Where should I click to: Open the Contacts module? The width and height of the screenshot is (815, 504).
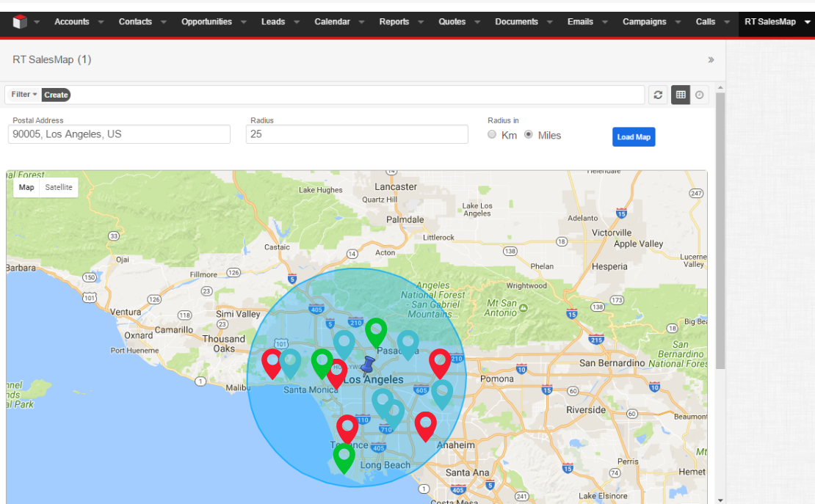[x=135, y=22]
